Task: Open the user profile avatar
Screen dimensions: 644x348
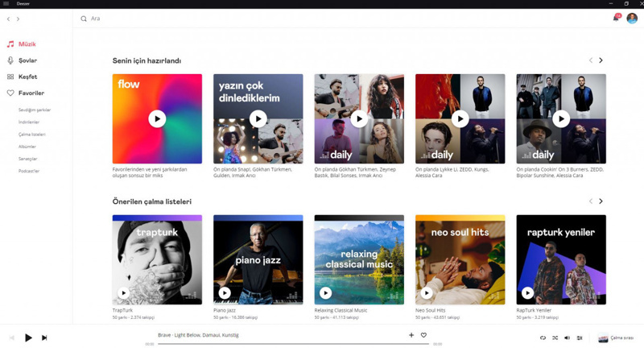Action: (x=632, y=19)
